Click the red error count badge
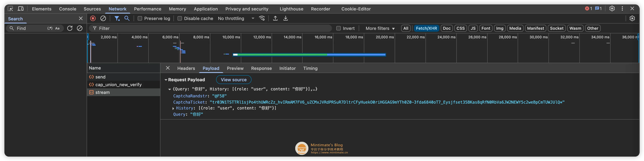 point(589,8)
